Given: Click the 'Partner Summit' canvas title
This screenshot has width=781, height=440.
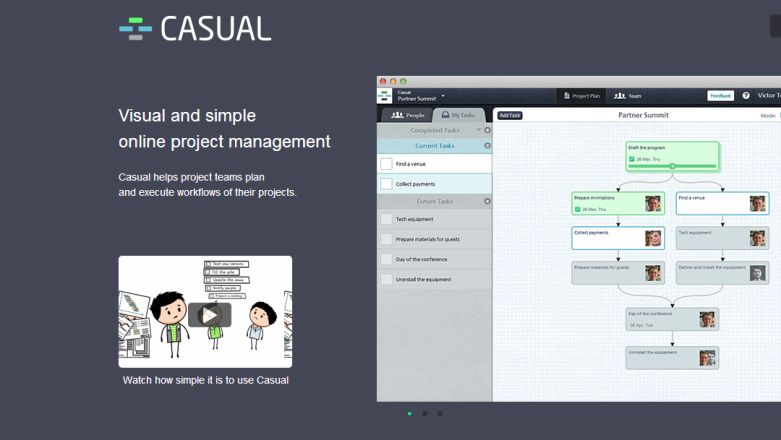Looking at the screenshot, I should point(643,115).
